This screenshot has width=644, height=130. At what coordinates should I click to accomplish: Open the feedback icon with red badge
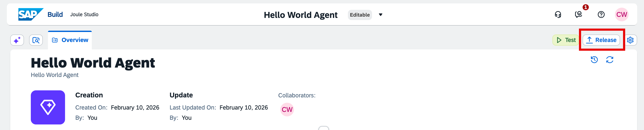point(579,14)
